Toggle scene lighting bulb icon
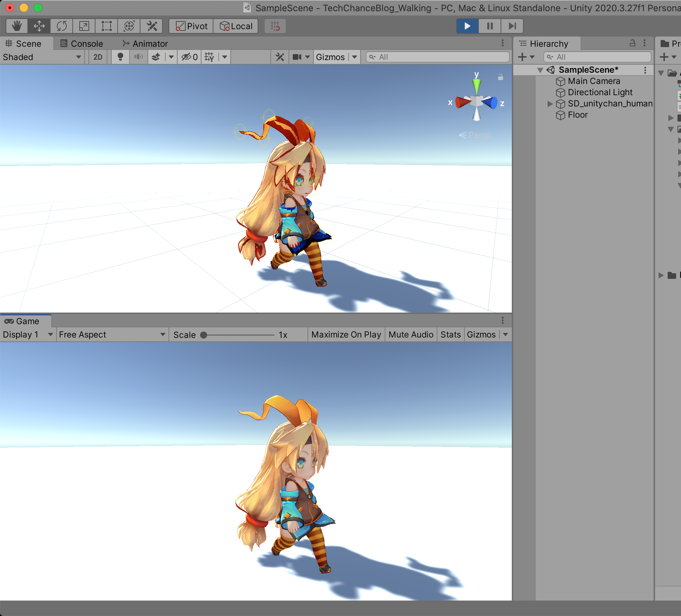 [120, 57]
